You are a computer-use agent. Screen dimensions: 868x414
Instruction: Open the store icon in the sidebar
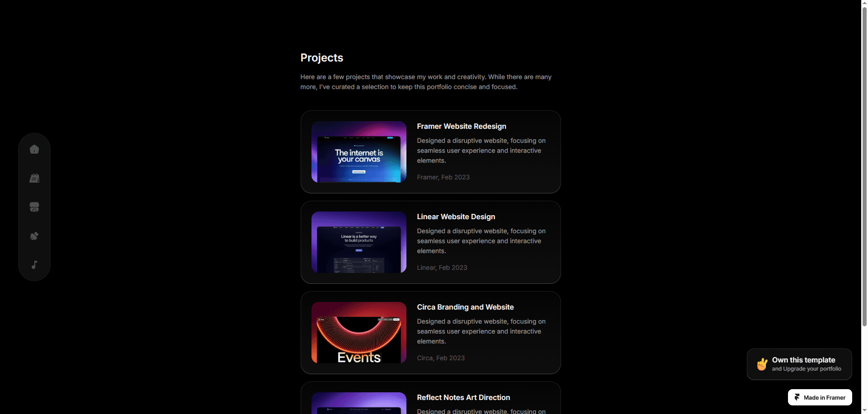(x=34, y=207)
